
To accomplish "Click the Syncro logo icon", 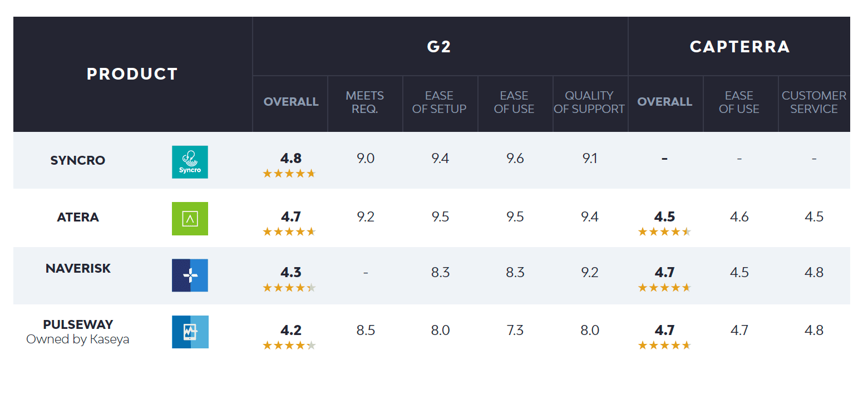I will pos(190,162).
